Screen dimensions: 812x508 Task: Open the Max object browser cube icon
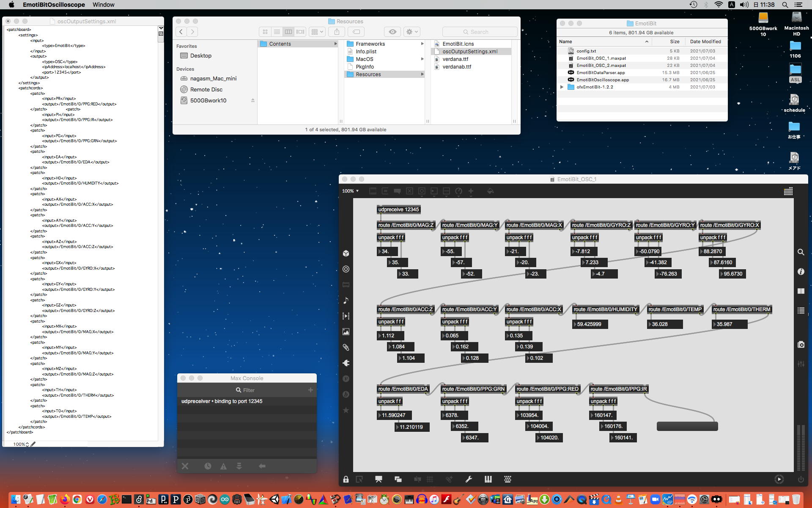tap(346, 253)
